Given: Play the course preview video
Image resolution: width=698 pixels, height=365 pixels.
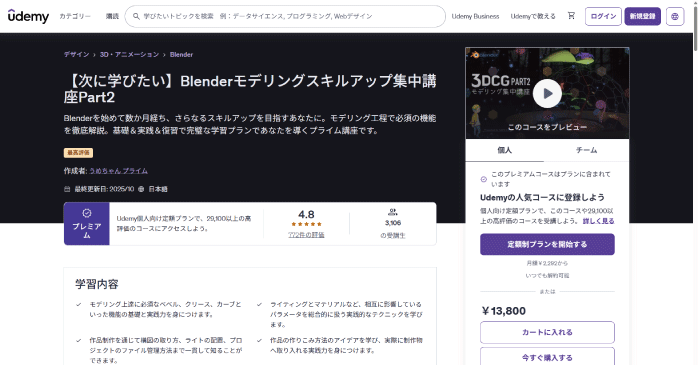Looking at the screenshot, I should [x=547, y=93].
